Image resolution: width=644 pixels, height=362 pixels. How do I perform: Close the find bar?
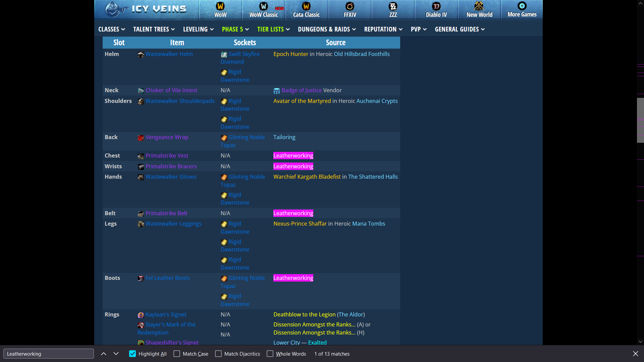(636, 354)
